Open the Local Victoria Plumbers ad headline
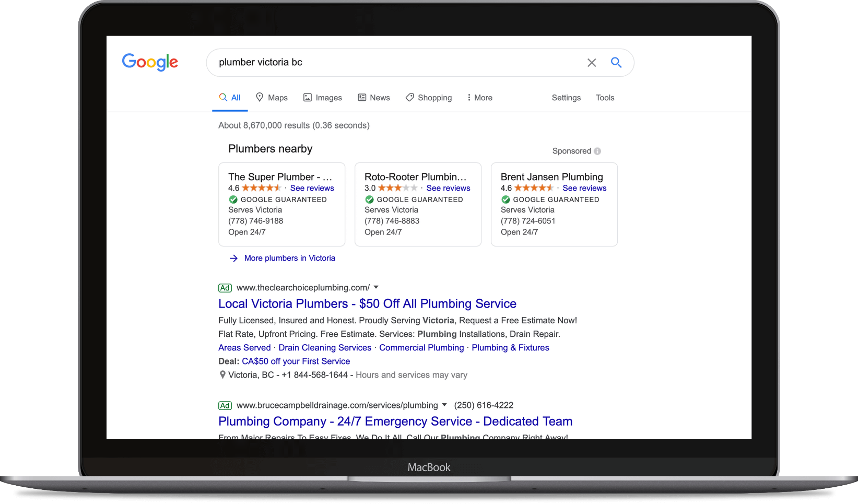The height and width of the screenshot is (504, 858). 367,303
